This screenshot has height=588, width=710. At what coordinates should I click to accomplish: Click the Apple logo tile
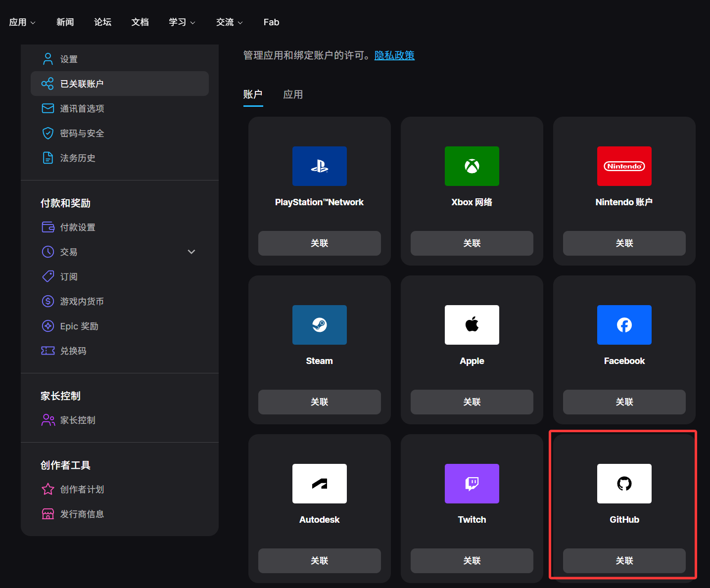pyautogui.click(x=472, y=325)
